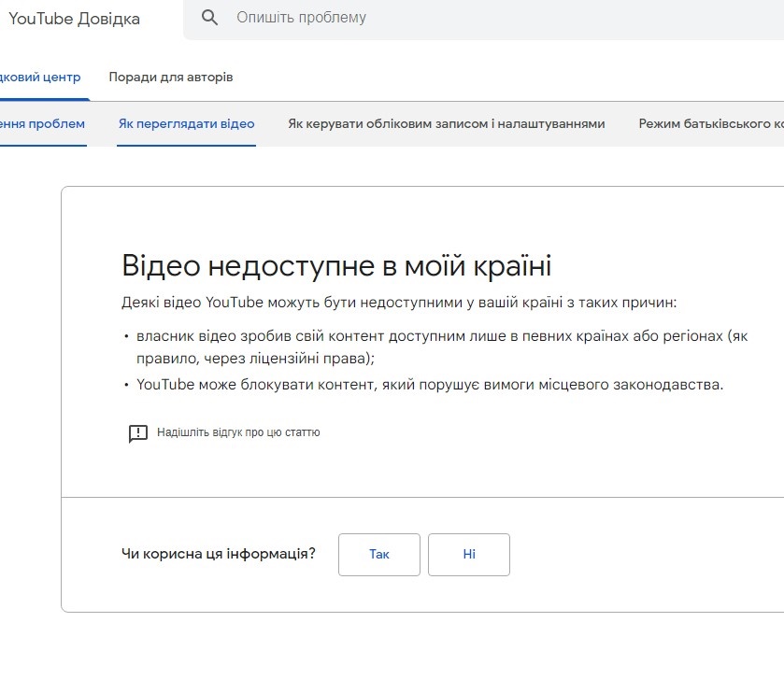The width and height of the screenshot is (784, 679).
Task: Click the 'Відео недоступне в моїй країні' heading
Action: coord(336,265)
